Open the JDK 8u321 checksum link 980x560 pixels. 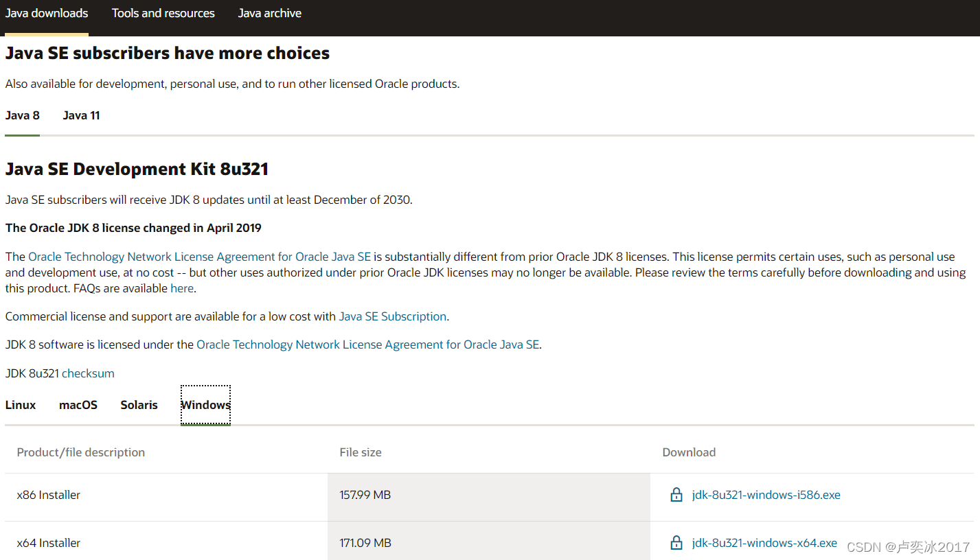(88, 373)
